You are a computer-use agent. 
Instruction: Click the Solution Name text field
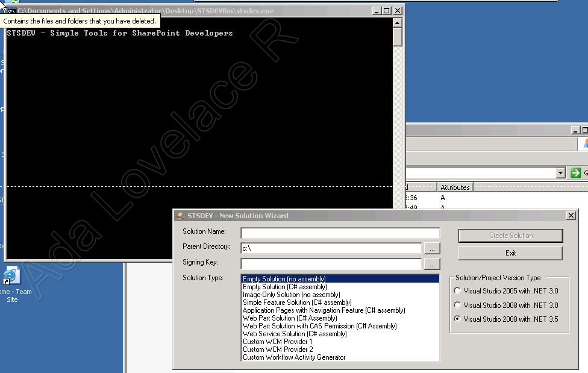point(340,233)
